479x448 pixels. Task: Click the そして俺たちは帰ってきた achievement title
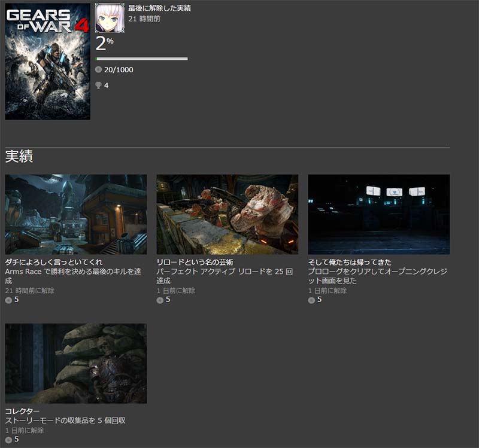point(350,262)
